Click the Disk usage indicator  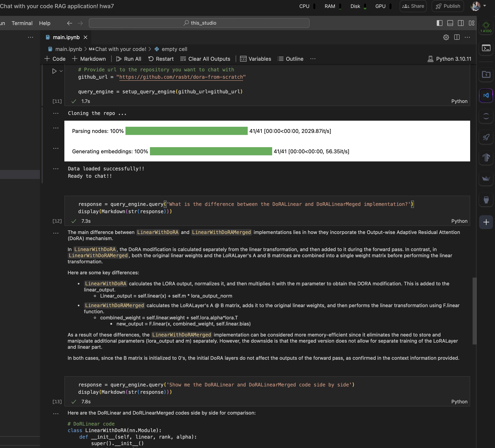tap(358, 6)
